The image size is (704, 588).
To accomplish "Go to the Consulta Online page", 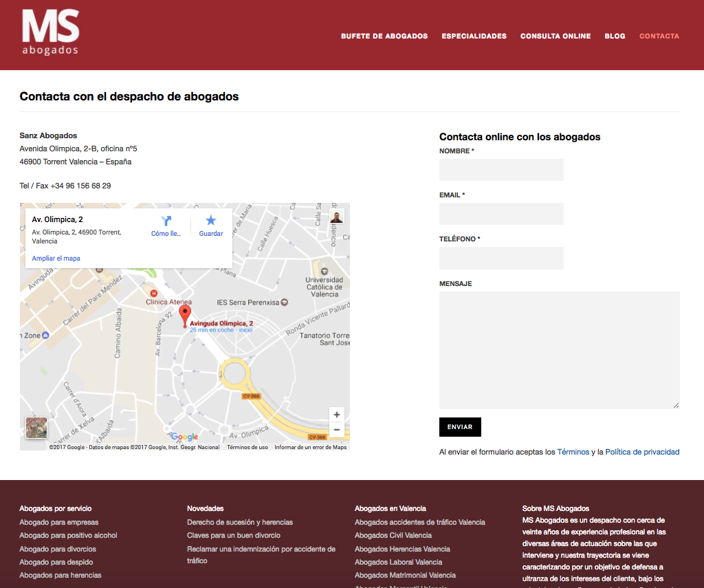I will click(x=555, y=36).
